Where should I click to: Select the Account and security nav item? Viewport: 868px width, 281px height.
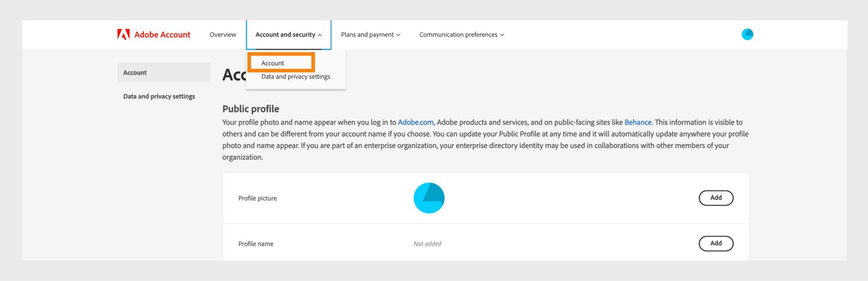[285, 34]
